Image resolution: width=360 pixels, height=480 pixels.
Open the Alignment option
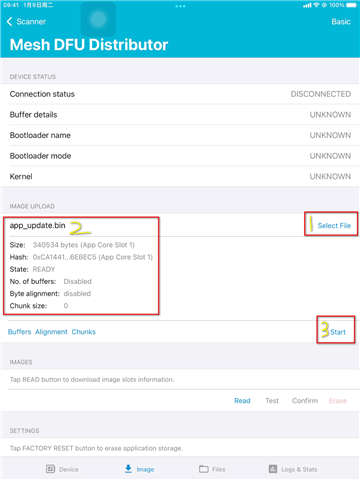(51, 332)
